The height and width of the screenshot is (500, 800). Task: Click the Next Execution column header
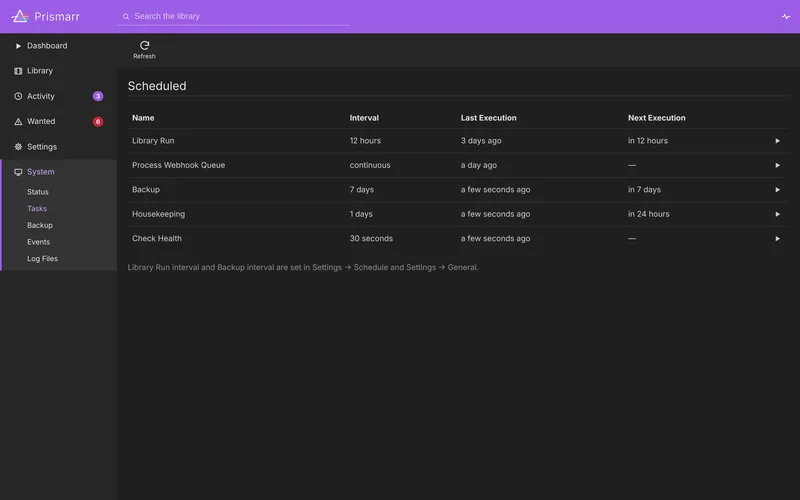[x=657, y=118]
